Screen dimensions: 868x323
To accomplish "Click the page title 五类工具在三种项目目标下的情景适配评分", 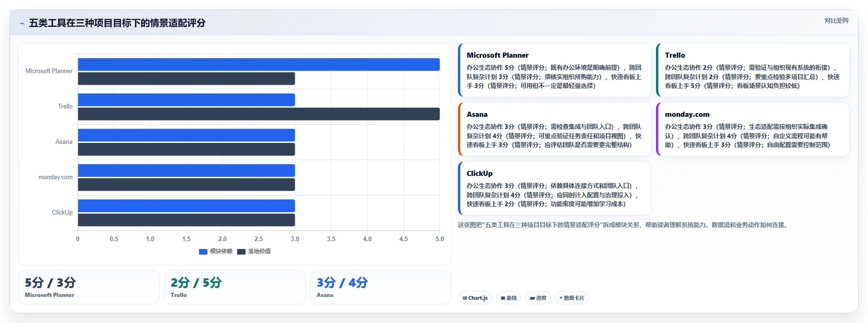I will click(117, 23).
